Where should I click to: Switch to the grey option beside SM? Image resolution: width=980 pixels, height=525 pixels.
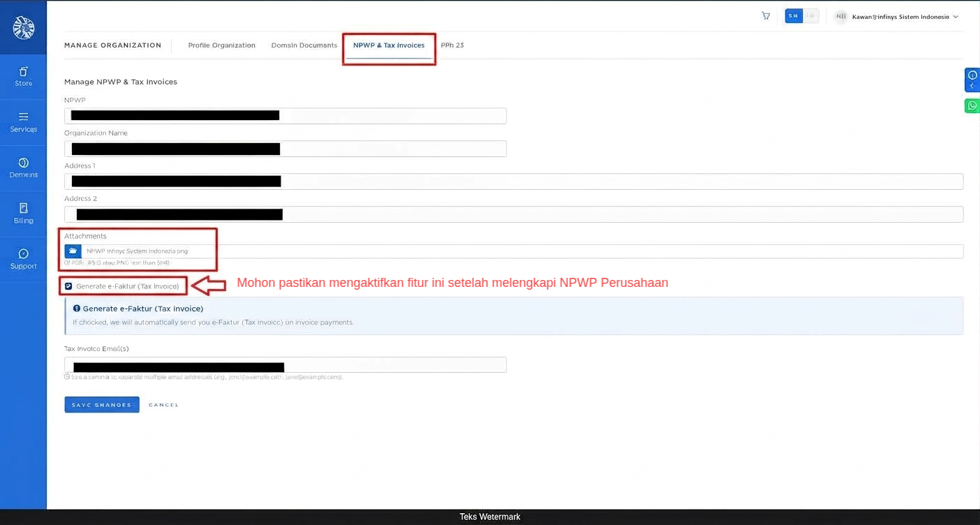pyautogui.click(x=811, y=16)
